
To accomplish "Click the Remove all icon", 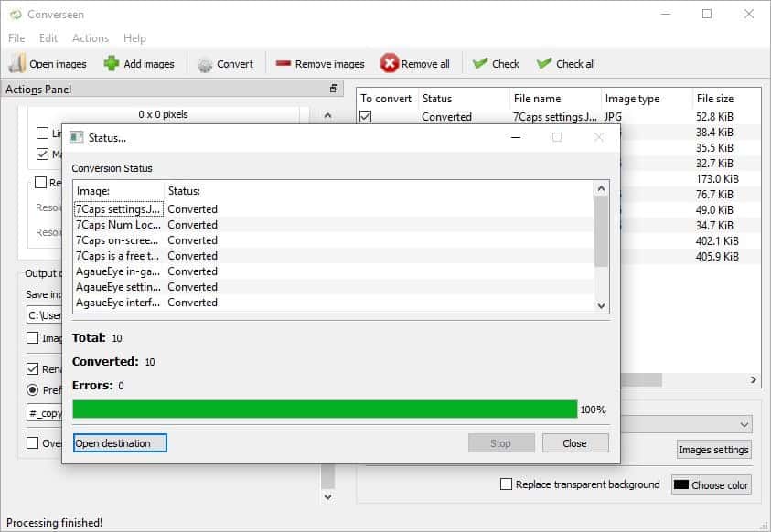I will click(388, 63).
